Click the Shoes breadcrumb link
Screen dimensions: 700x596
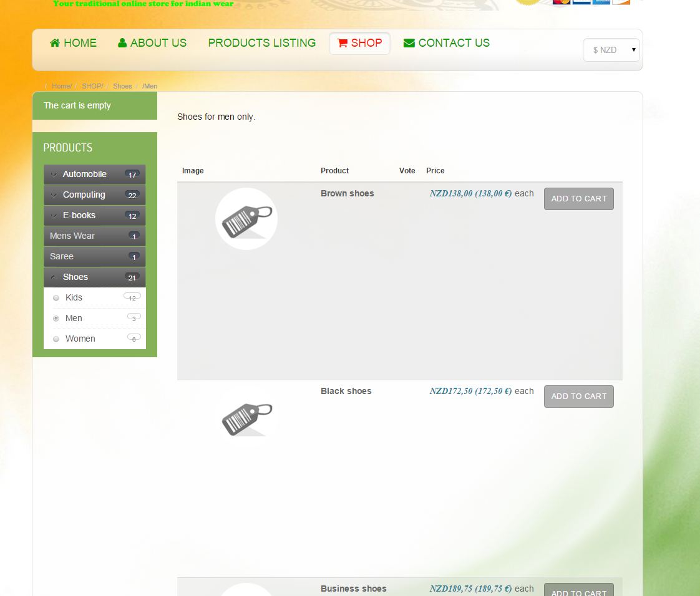pyautogui.click(x=122, y=86)
